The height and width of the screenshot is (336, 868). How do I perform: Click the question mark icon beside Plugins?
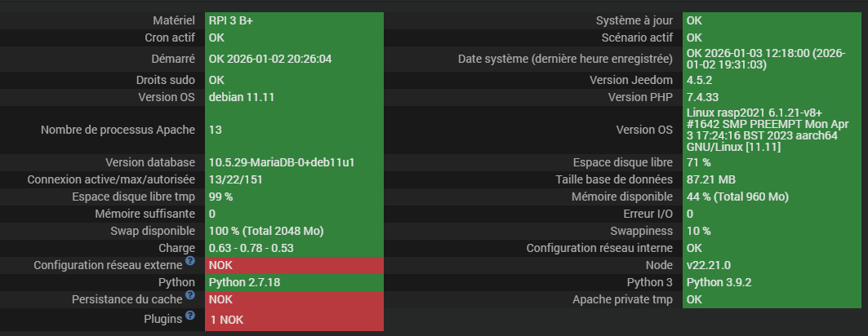click(190, 315)
